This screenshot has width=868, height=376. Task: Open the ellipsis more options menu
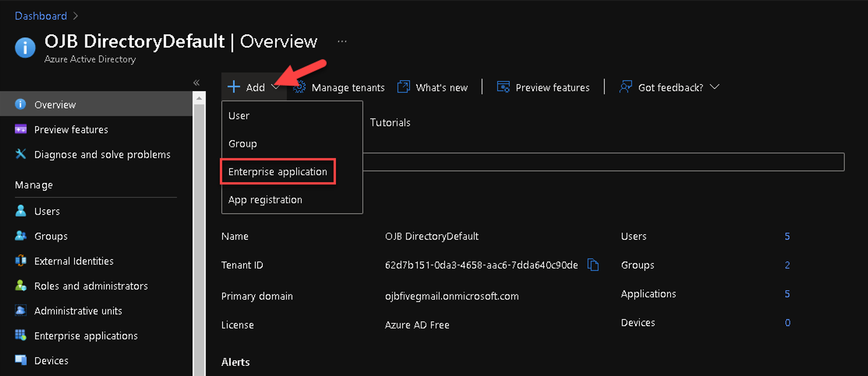pyautogui.click(x=342, y=42)
